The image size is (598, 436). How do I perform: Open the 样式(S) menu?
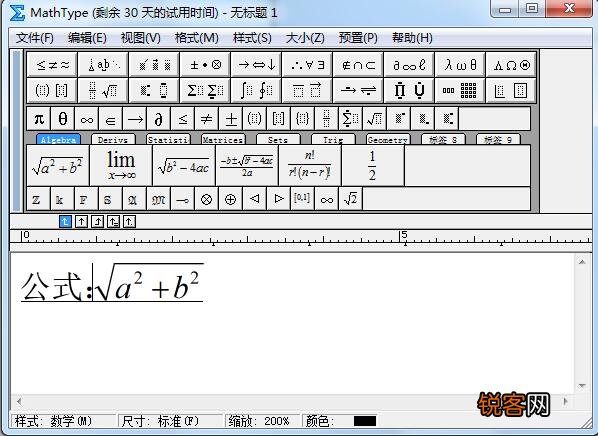(252, 38)
